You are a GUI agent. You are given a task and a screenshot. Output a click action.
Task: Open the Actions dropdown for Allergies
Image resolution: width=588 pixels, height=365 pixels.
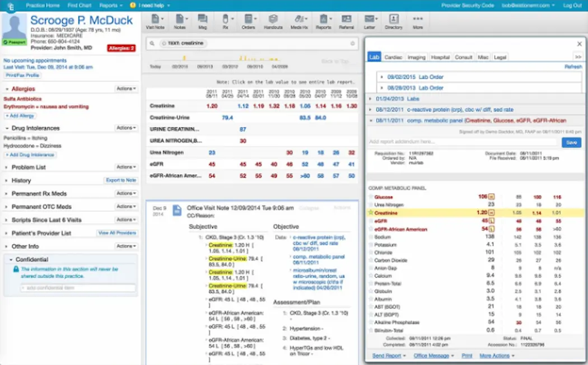[126, 88]
